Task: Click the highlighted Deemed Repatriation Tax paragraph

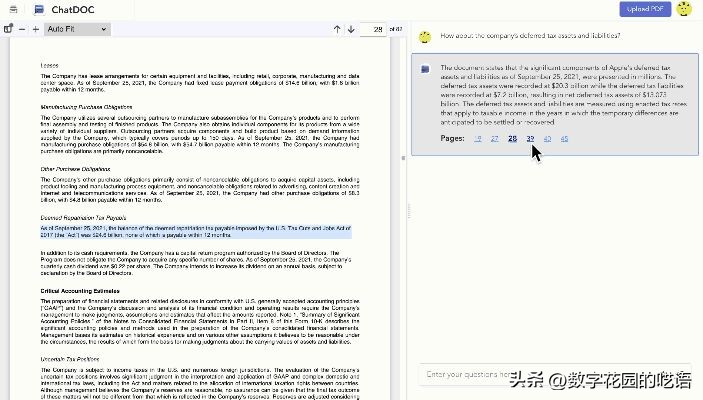Action: pyautogui.click(x=196, y=231)
